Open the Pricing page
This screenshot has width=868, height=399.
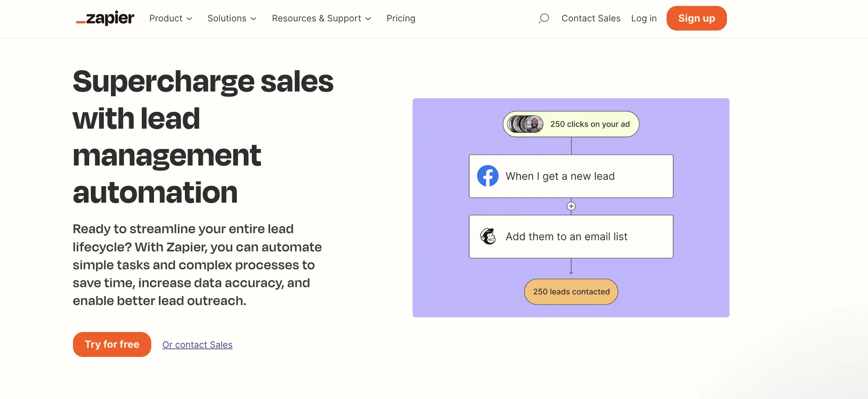[x=401, y=18]
